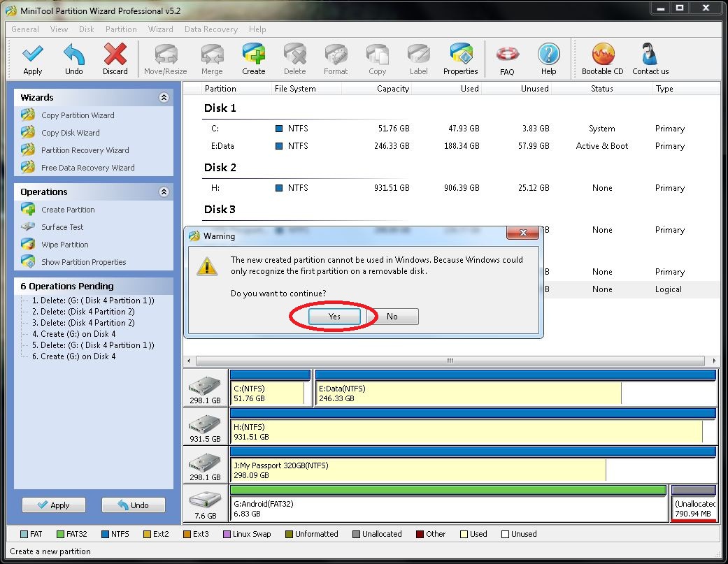Click the Label toolbar icon
This screenshot has height=564, width=728.
point(419,54)
